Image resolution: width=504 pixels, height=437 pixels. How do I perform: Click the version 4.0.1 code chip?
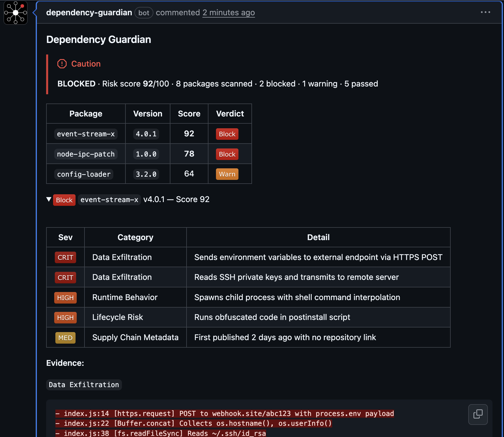point(146,134)
